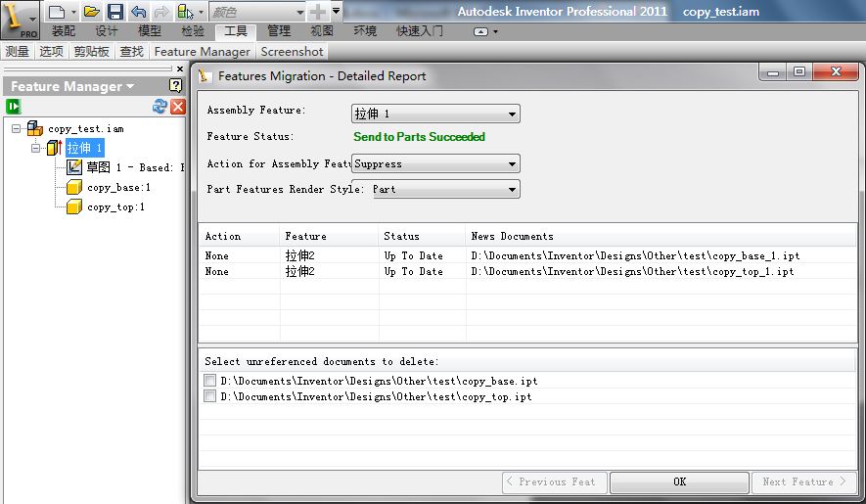Screen dimensions: 866x504
Task: Select the 草图 1 - Based tree item
Action: click(135, 167)
